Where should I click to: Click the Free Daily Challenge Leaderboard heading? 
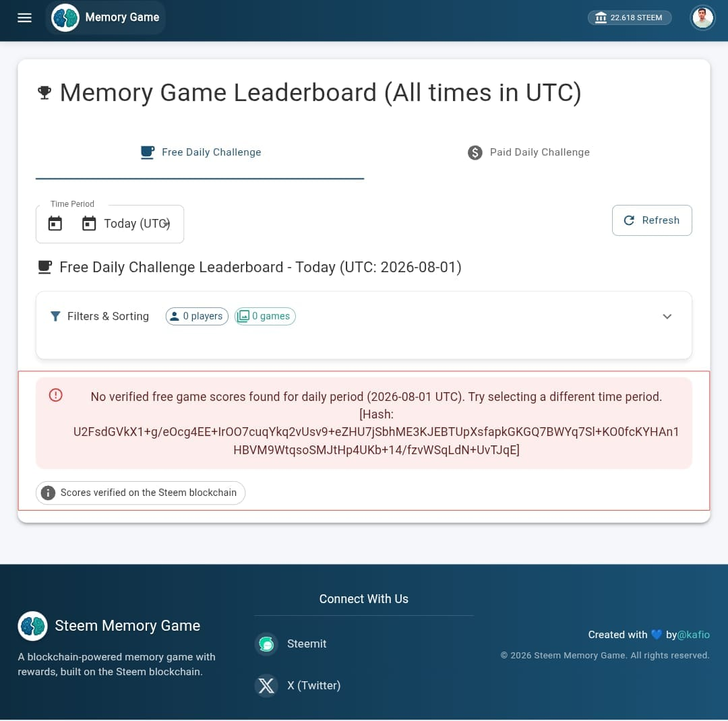coord(260,268)
